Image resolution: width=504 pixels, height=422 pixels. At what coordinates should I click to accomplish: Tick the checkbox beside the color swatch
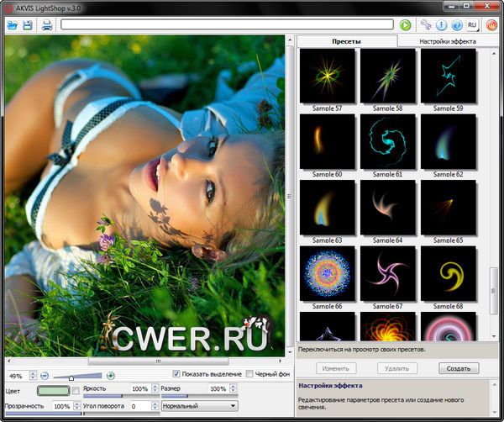pos(76,390)
